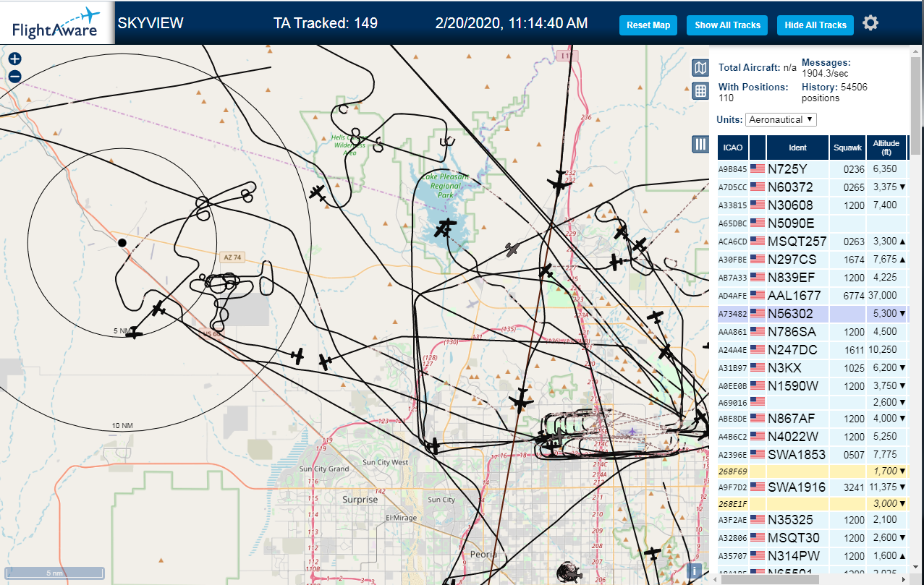Click the ICAO code A9B845
The image size is (924, 585).
click(x=732, y=170)
